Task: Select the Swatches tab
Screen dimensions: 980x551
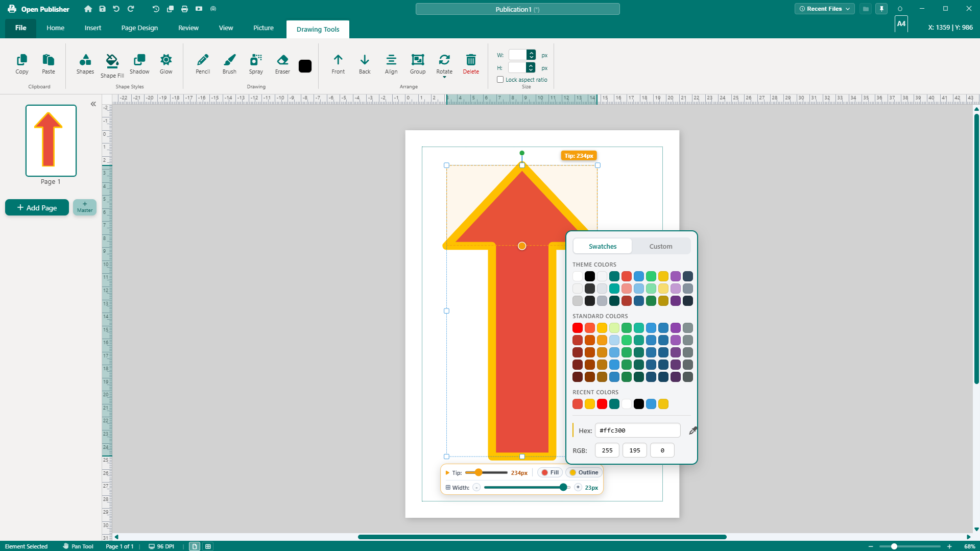Action: coord(603,246)
